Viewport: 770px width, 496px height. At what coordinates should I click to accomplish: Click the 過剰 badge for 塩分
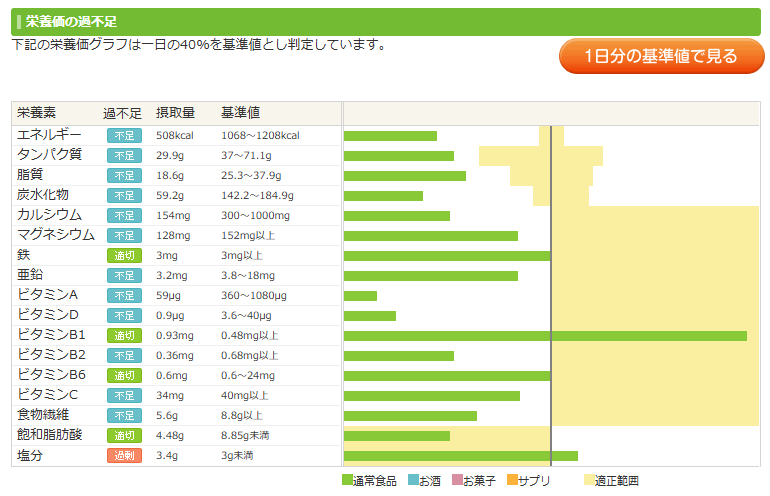124,456
